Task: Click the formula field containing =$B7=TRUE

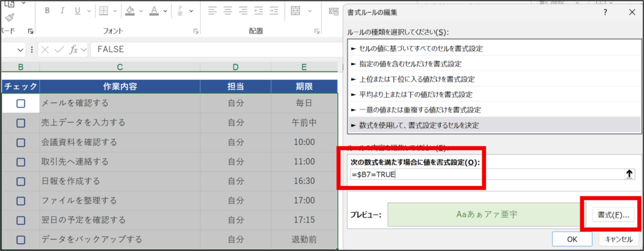Action: coord(486,174)
